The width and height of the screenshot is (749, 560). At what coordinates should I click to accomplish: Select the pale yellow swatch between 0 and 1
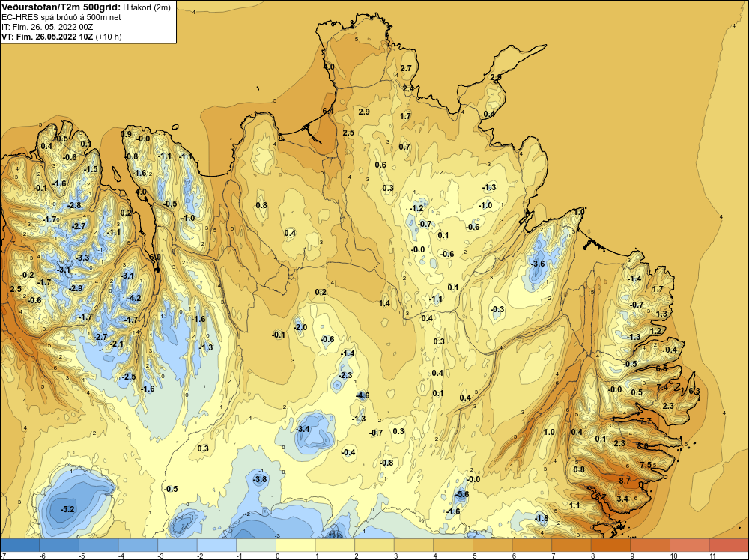tap(296, 545)
